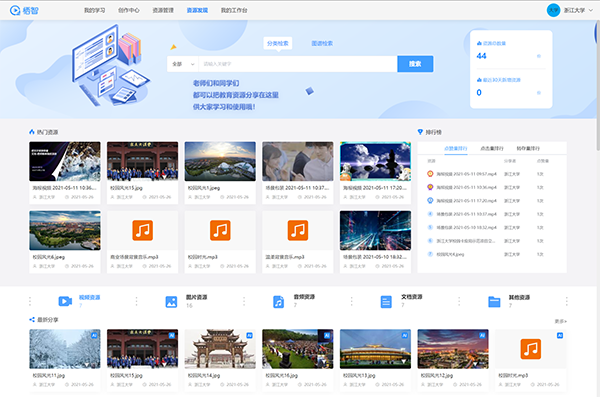Click the rank 7 badge beside 校园风光4.jpeg
The image size is (600, 397).
tap(430, 254)
